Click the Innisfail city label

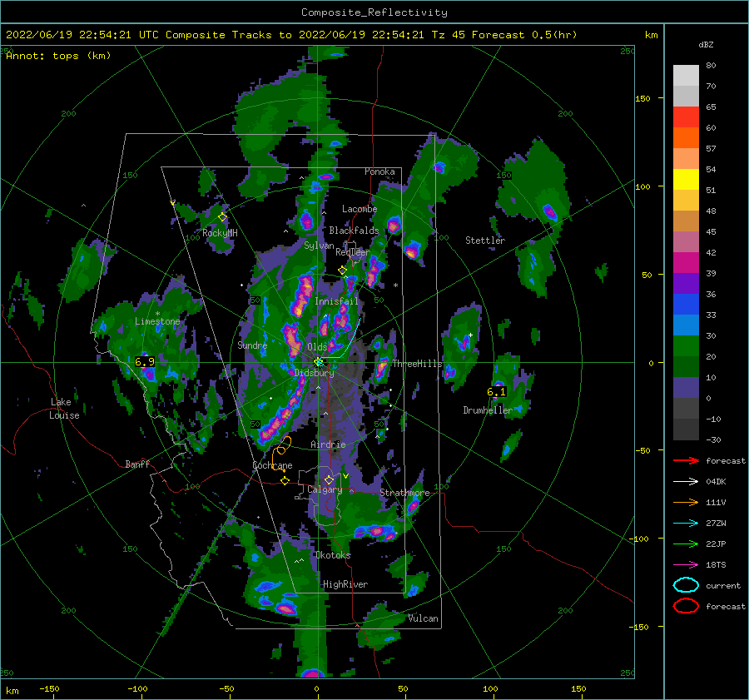tap(336, 301)
